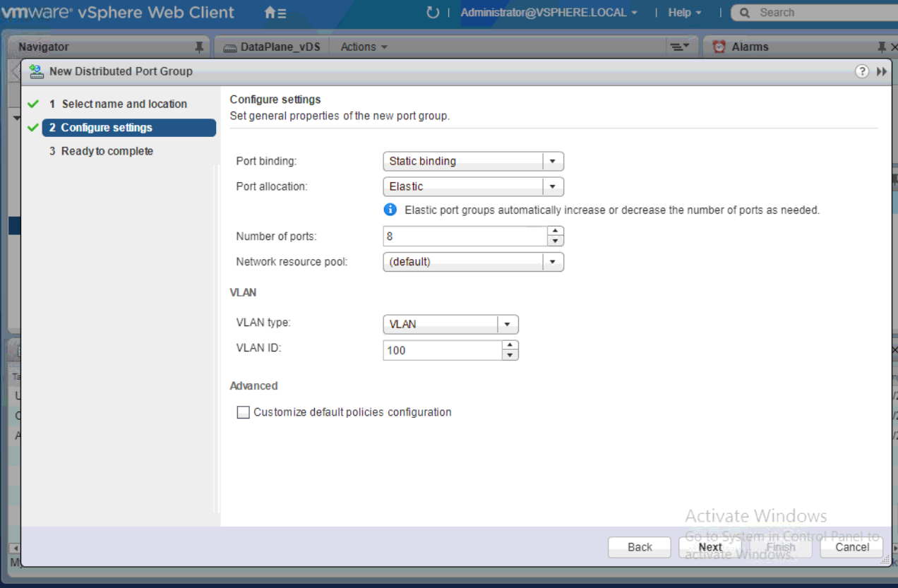The width and height of the screenshot is (898, 588).
Task: Click the info icon beside elastic note
Action: coord(390,210)
